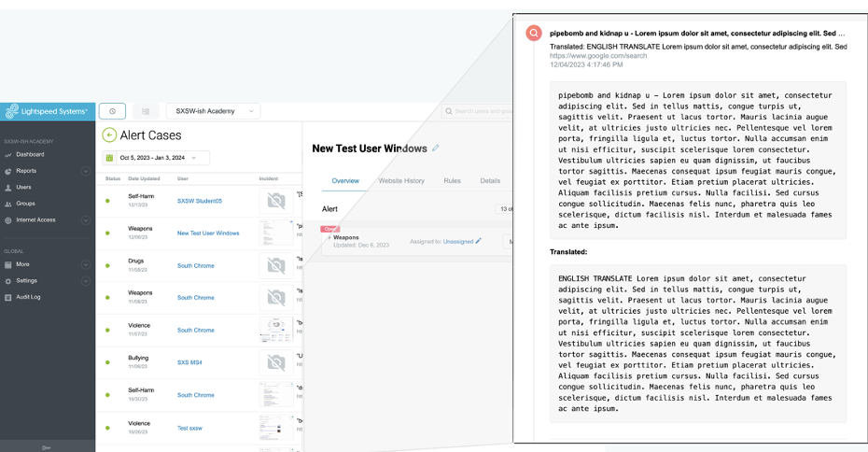Open Dashboard in the sidebar

tap(30, 154)
